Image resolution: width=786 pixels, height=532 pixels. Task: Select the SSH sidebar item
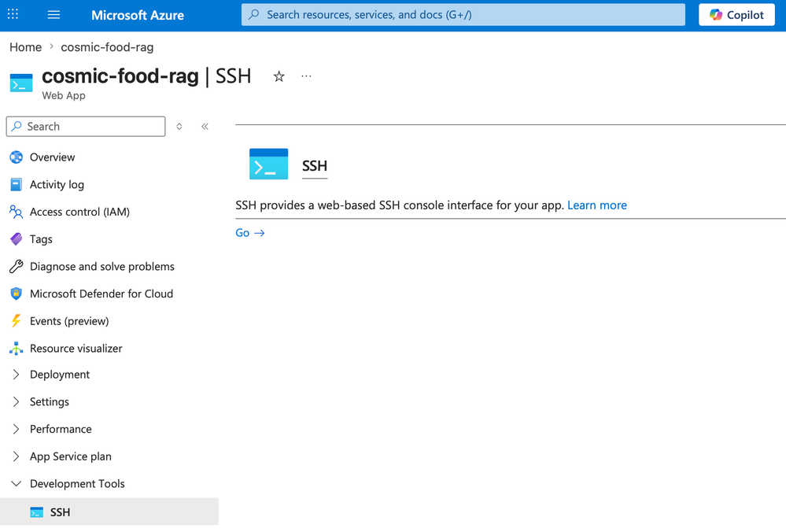click(x=109, y=512)
